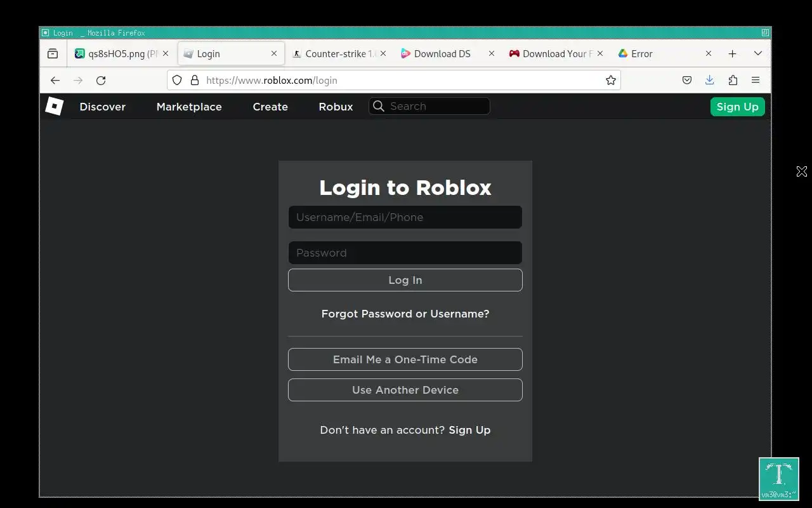Viewport: 812px width, 508px height.
Task: Click the green Sign Up button
Action: (x=737, y=107)
